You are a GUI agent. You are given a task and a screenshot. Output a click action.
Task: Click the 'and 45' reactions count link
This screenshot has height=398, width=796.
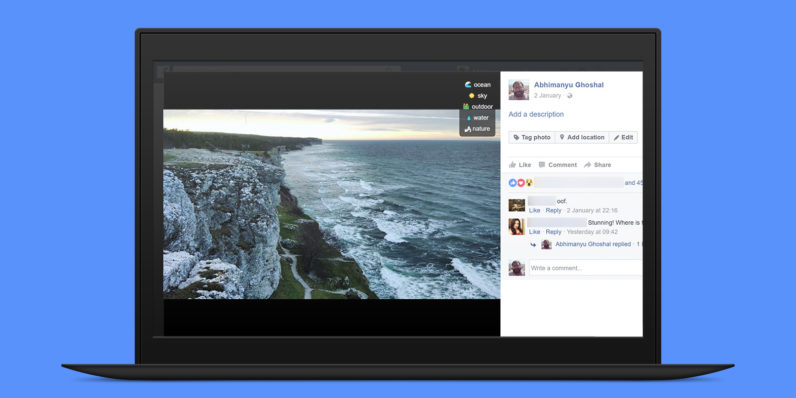pos(634,183)
